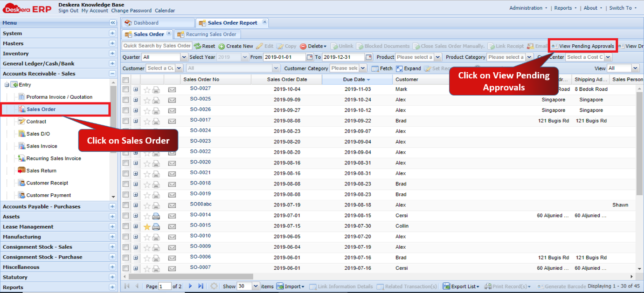Tick the checkbox for order SO-0006
This screenshot has width=644, height=293.
[126, 258]
